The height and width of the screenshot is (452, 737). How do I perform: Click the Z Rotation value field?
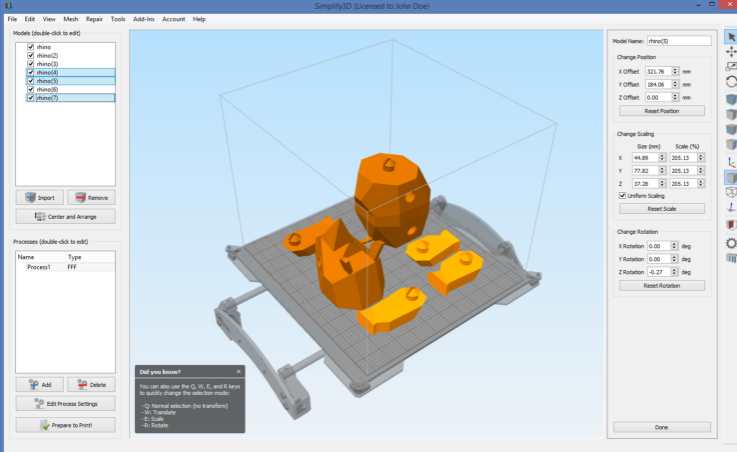[659, 272]
